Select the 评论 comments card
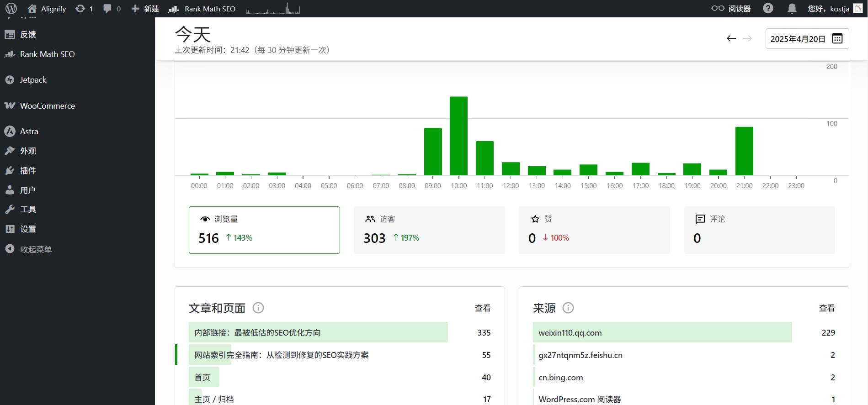 pyautogui.click(x=759, y=230)
